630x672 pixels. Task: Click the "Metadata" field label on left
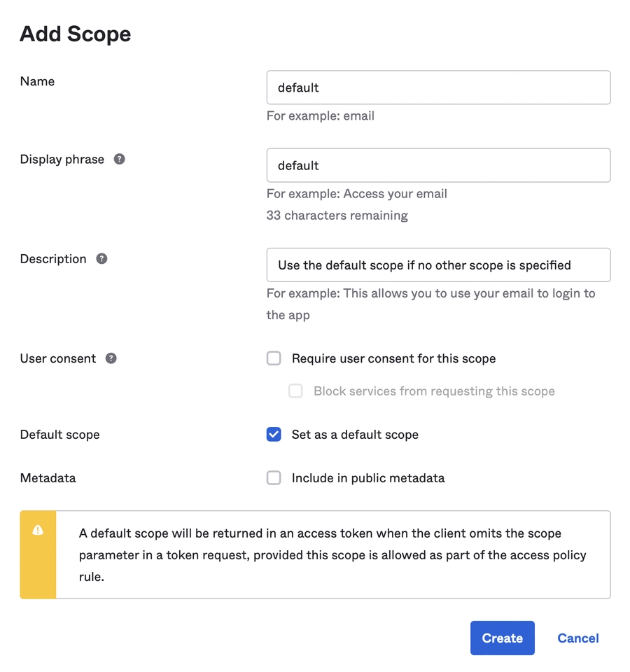point(48,478)
